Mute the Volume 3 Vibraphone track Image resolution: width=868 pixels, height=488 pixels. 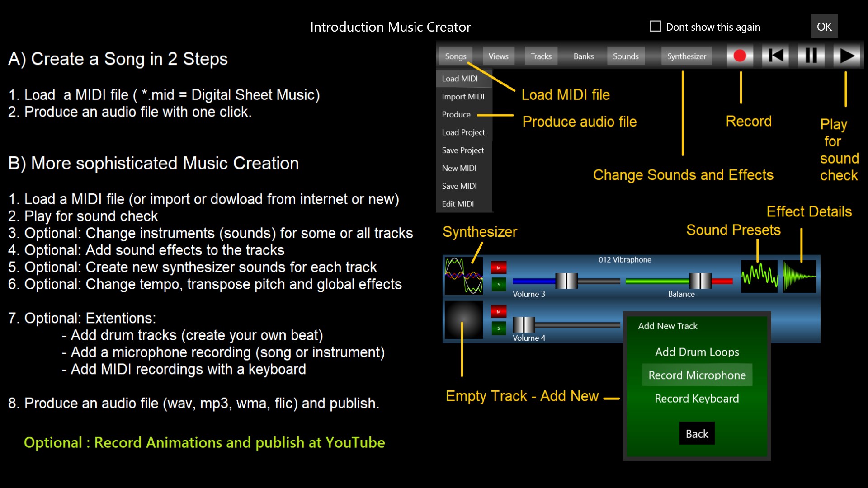(x=499, y=268)
